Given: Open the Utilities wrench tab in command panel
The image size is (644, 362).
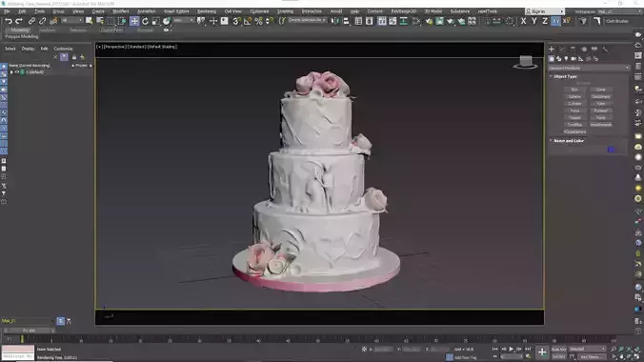Looking at the screenshot, I should (x=605, y=50).
